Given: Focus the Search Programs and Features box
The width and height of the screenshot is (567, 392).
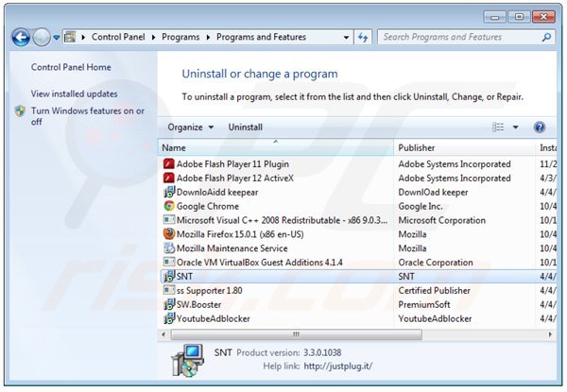Looking at the screenshot, I should click(x=466, y=37).
